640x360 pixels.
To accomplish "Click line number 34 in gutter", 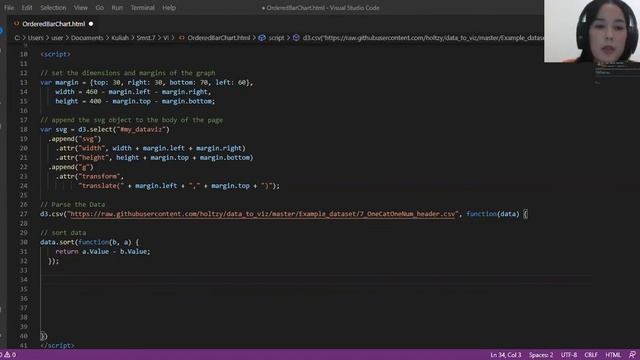I will click(24, 280).
